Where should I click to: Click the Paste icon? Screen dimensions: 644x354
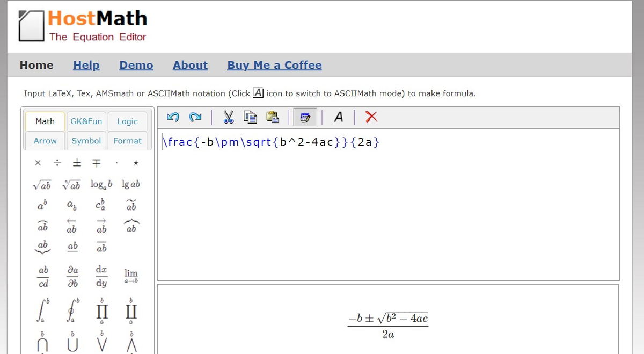click(273, 117)
